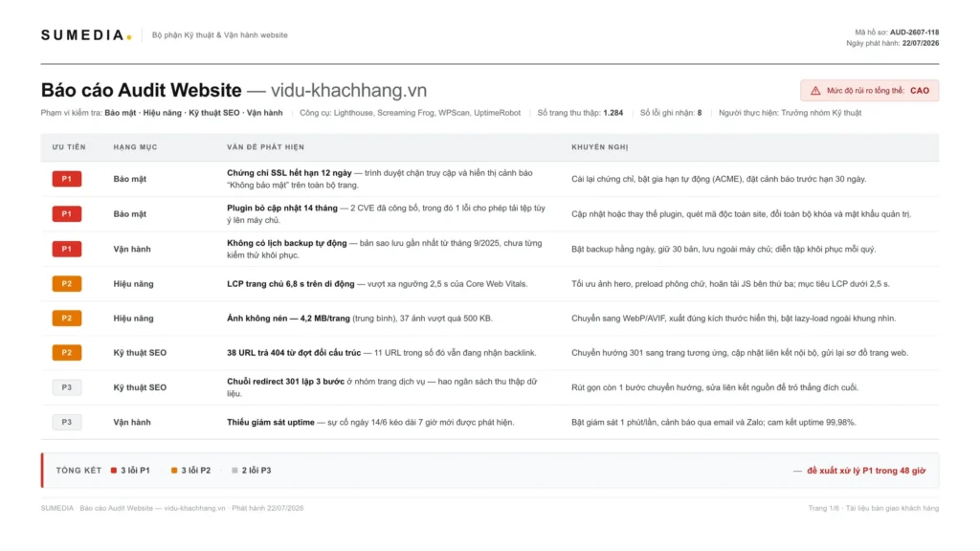Click the P2 badge in the 404 URL row
The width and height of the screenshot is (980, 551).
tap(67, 352)
